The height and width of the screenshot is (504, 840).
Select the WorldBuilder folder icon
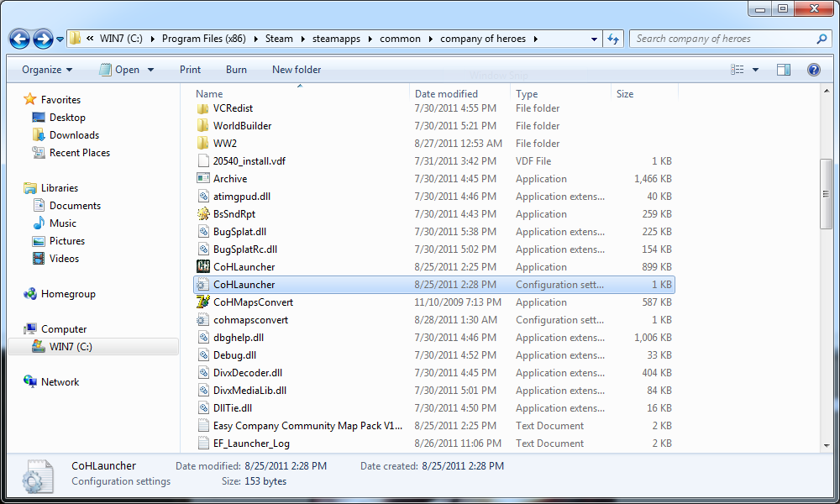203,126
